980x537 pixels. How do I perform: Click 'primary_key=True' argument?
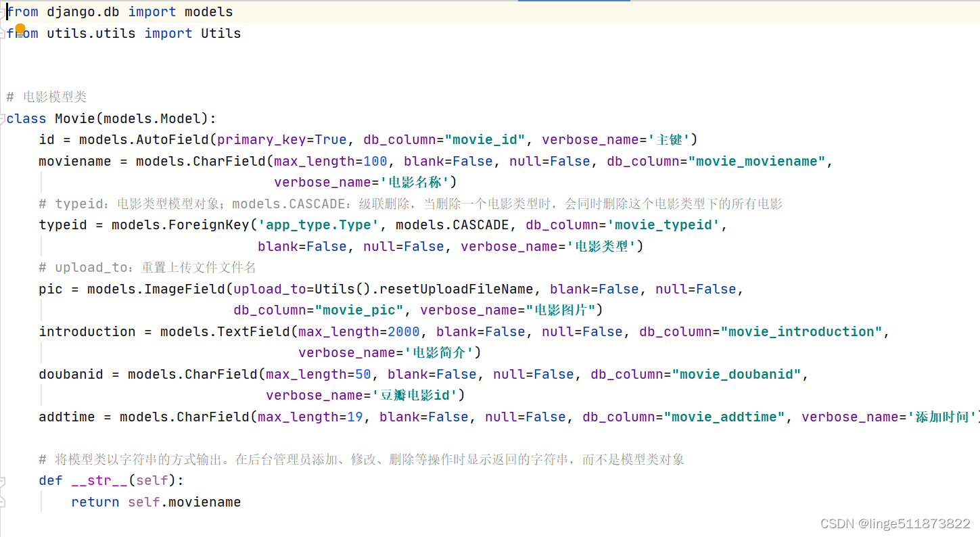coord(282,139)
